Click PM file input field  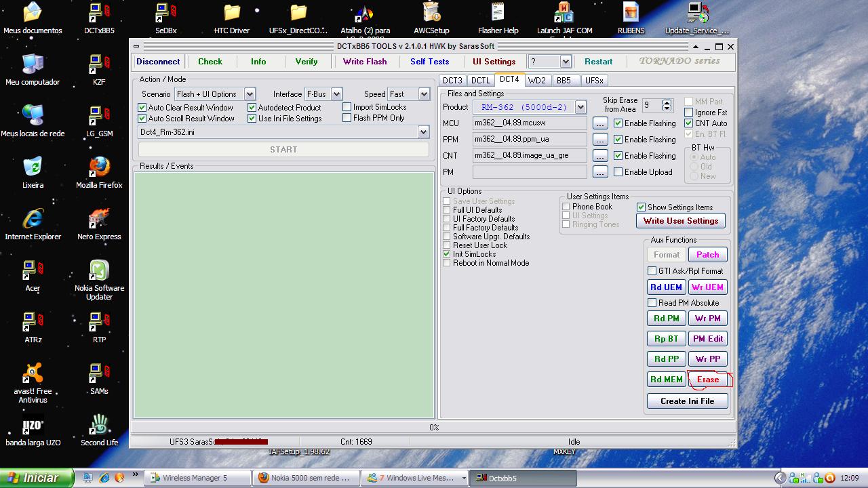click(x=530, y=172)
